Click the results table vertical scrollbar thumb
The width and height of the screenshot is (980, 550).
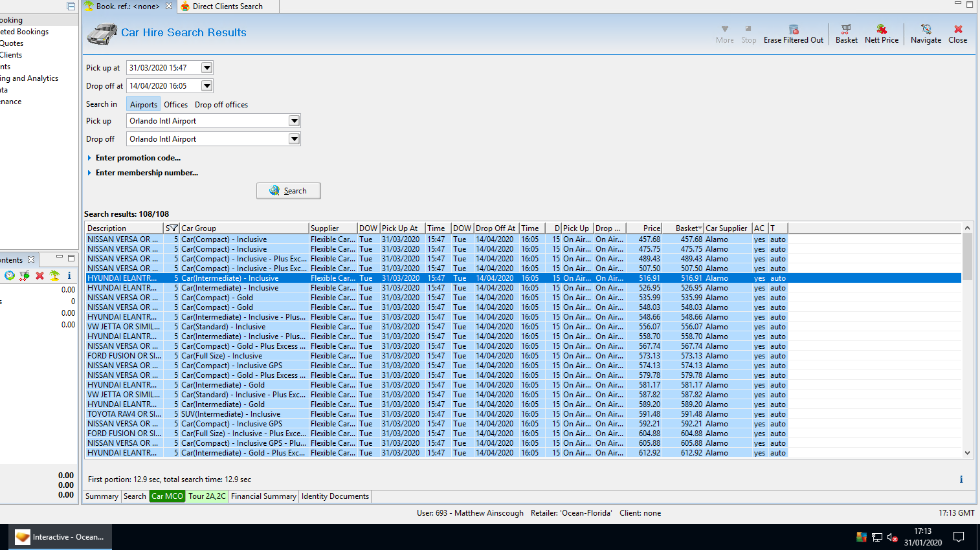tap(967, 257)
